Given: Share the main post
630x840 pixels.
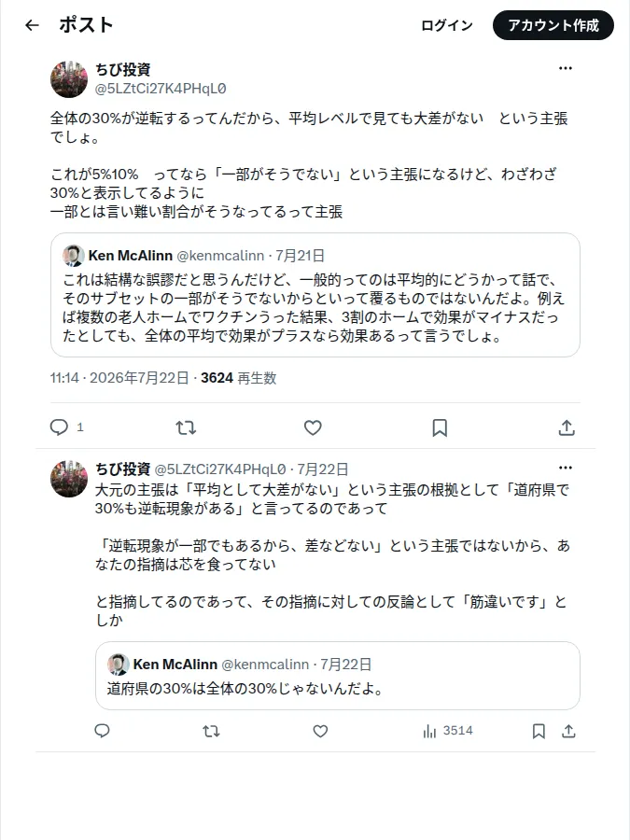Looking at the screenshot, I should (567, 427).
